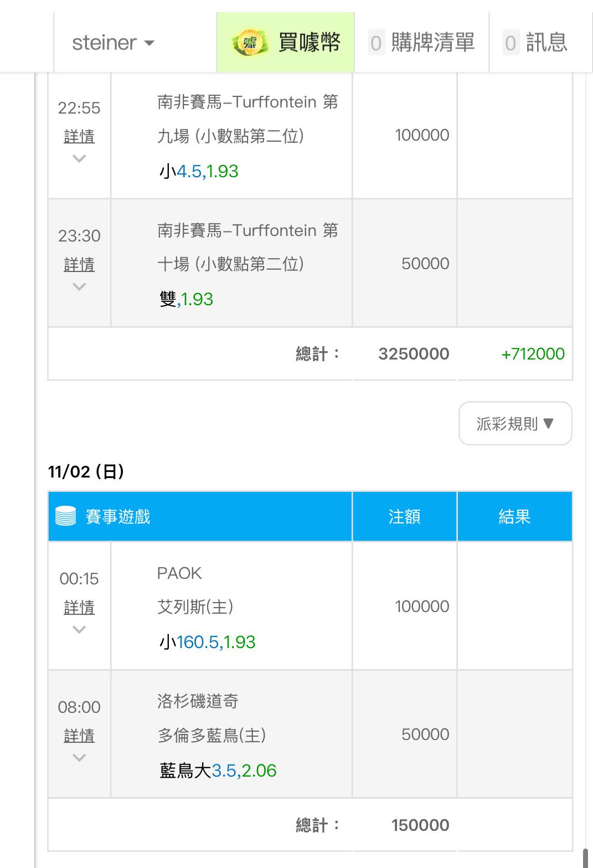
Task: Expand the chevron under the 22:55 bet
Action: (79, 159)
